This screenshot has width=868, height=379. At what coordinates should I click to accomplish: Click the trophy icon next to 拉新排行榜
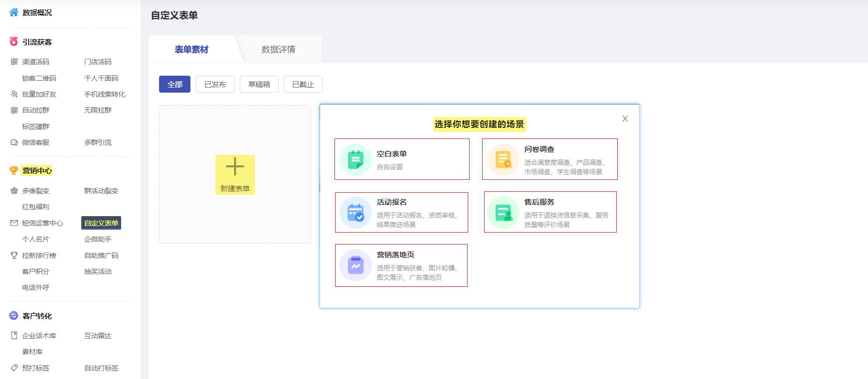(x=14, y=255)
